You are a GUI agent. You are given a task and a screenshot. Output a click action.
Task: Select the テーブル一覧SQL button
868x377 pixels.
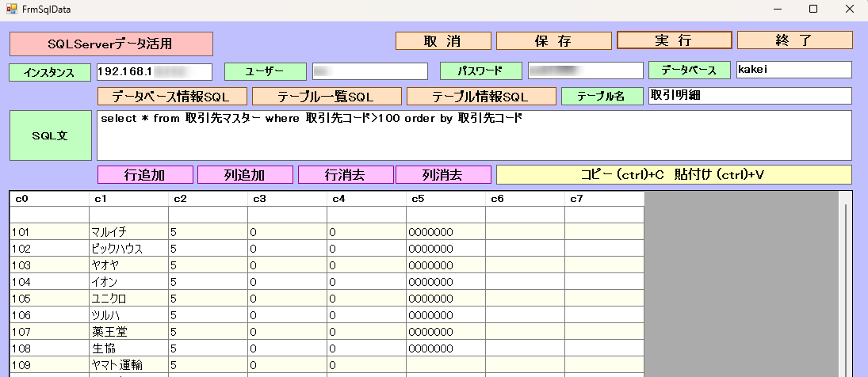click(325, 97)
